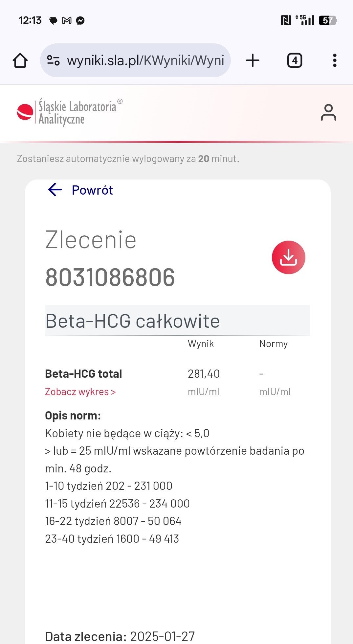Image resolution: width=353 pixels, height=644 pixels.
Task: Download the results with red download button
Action: (x=288, y=257)
